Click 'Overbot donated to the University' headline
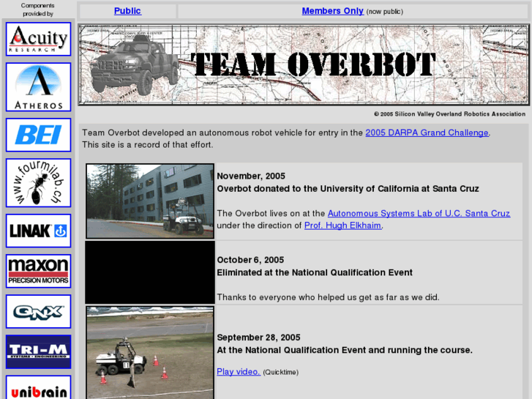Viewport: 532px width, 399px height. [x=348, y=188]
